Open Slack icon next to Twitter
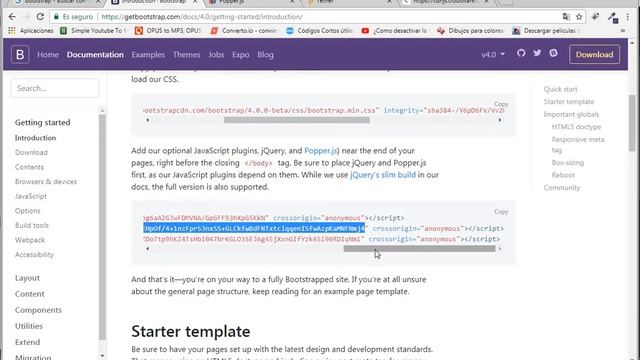 pyautogui.click(x=553, y=53)
